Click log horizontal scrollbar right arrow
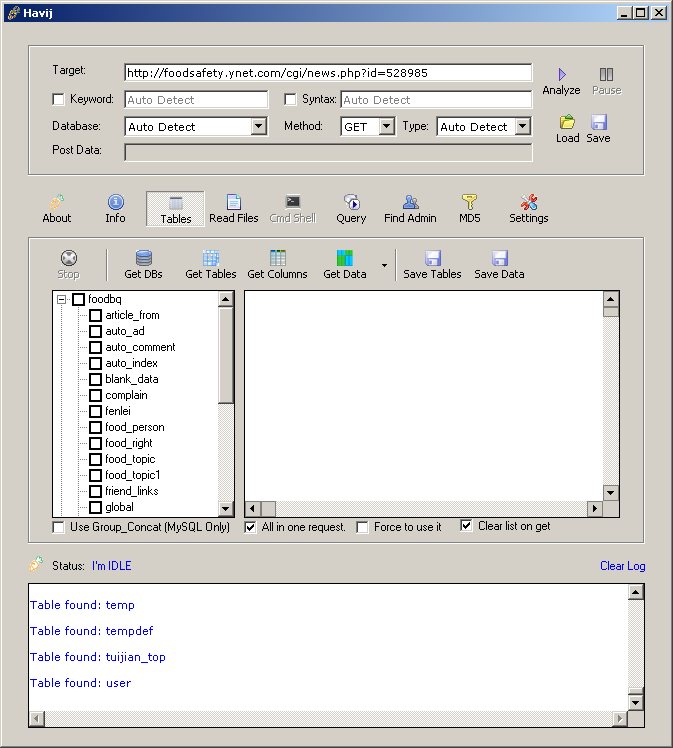 [x=620, y=718]
